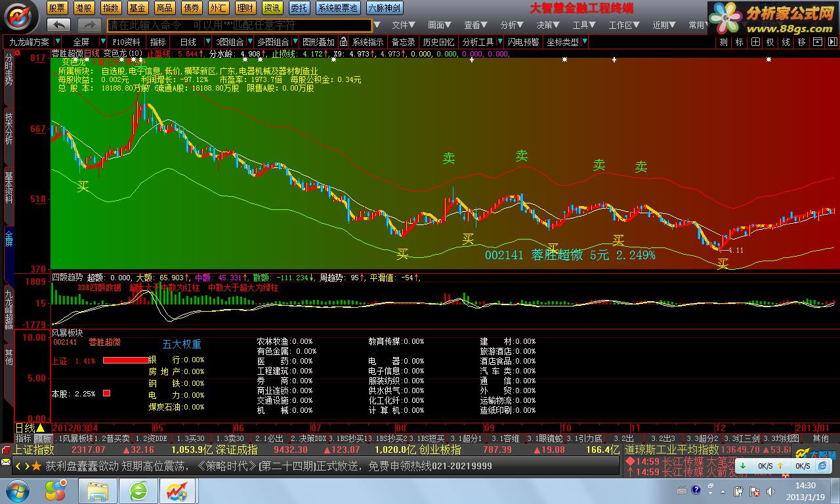
Task: Click the 系统股票池 button
Action: tap(338, 8)
